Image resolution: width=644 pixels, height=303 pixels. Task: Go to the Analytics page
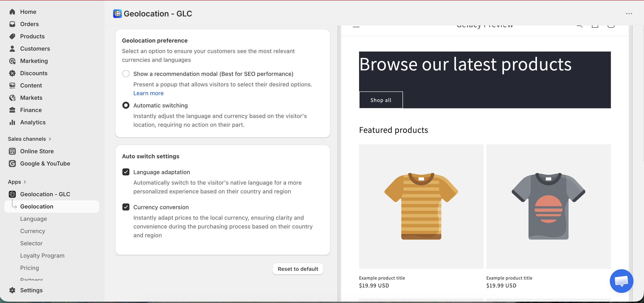click(33, 122)
